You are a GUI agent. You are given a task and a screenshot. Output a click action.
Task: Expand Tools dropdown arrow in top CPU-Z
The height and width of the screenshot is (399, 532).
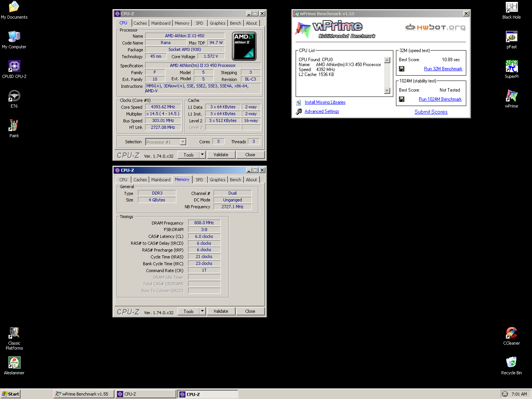click(203, 155)
